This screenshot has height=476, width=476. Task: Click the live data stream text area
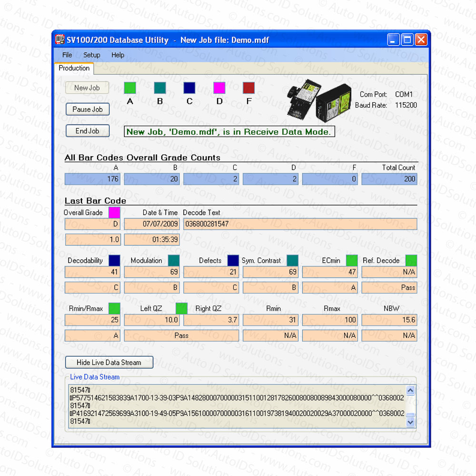[238, 406]
